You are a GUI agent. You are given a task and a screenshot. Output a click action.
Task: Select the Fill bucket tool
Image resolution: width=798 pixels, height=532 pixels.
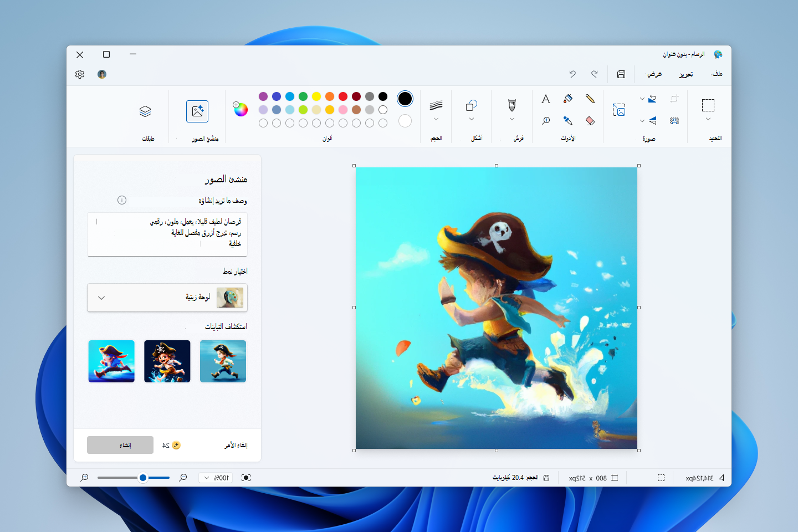coord(568,99)
